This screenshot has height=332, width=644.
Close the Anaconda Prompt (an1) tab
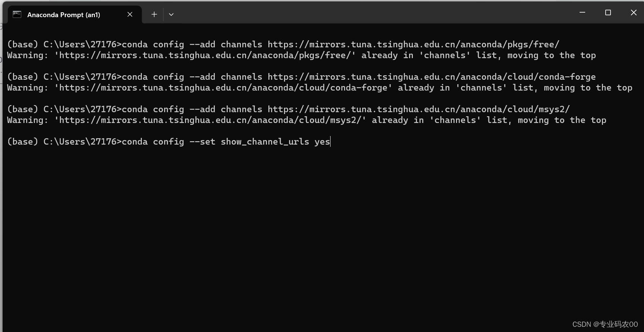pos(130,14)
